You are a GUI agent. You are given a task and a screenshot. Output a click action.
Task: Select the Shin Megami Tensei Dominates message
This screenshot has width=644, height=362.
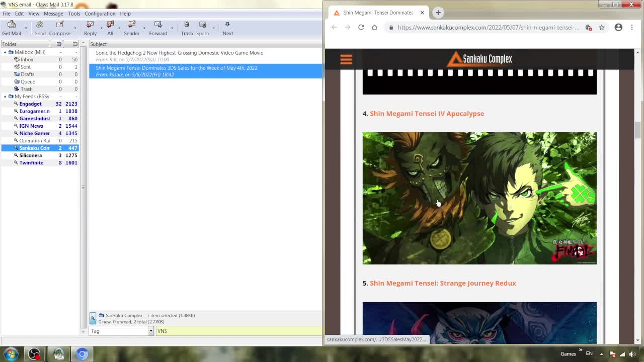(x=205, y=71)
